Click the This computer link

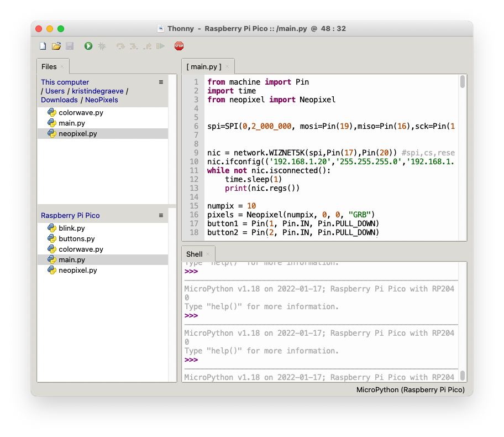[x=65, y=82]
